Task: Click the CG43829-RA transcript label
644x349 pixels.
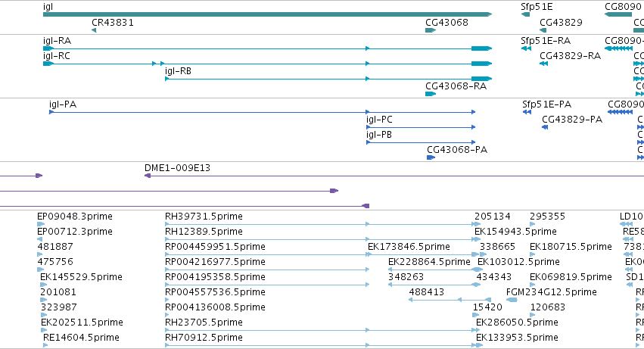Action: [x=570, y=56]
